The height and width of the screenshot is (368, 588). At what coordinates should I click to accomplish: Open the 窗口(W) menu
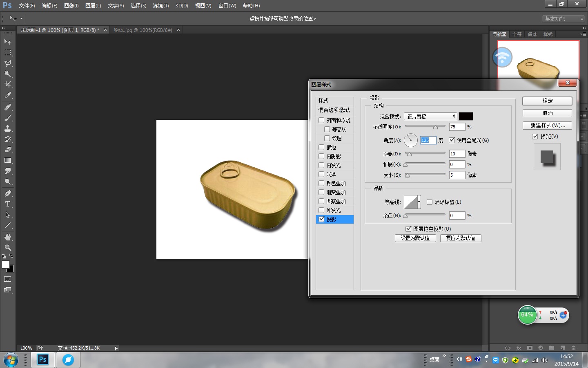coord(227,6)
